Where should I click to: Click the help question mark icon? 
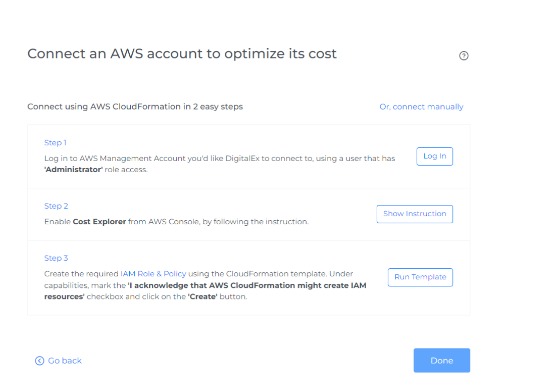[463, 56]
